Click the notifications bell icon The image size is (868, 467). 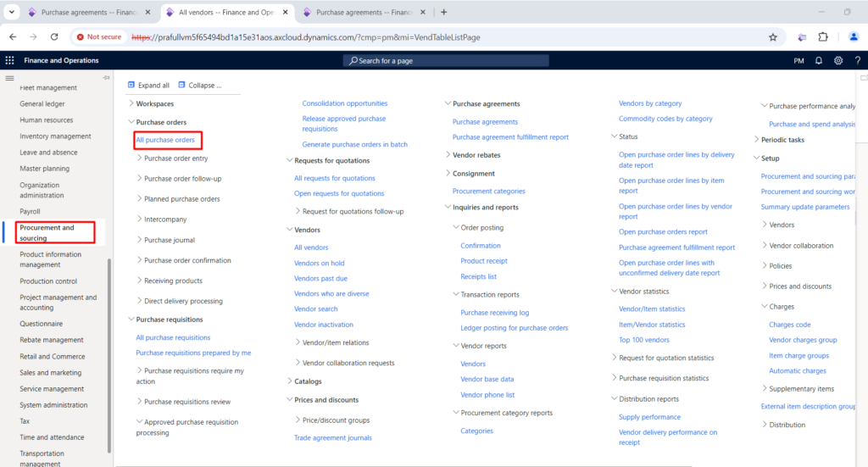pyautogui.click(x=818, y=60)
